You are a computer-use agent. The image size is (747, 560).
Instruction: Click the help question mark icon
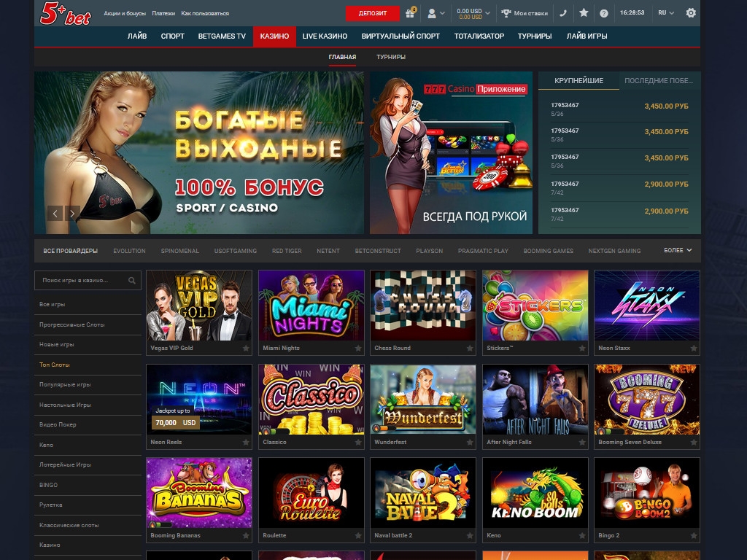pyautogui.click(x=603, y=13)
